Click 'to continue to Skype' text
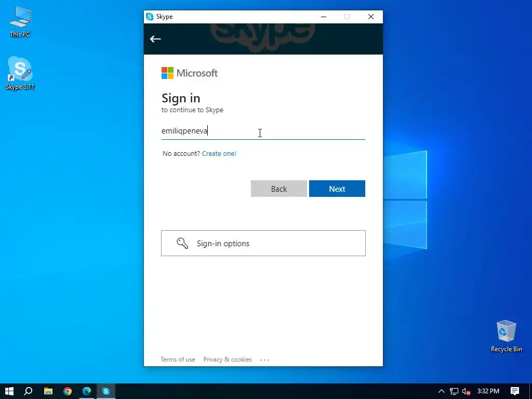 (192, 110)
